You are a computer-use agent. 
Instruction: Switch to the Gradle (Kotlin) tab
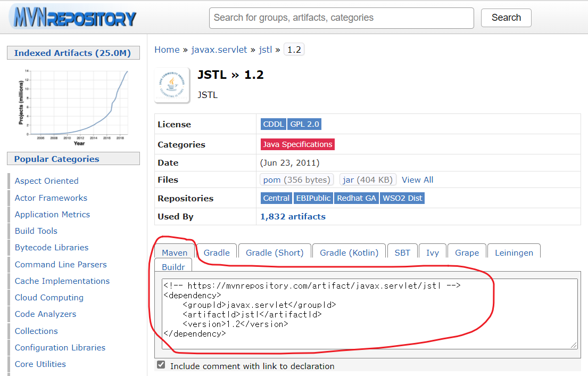(349, 252)
